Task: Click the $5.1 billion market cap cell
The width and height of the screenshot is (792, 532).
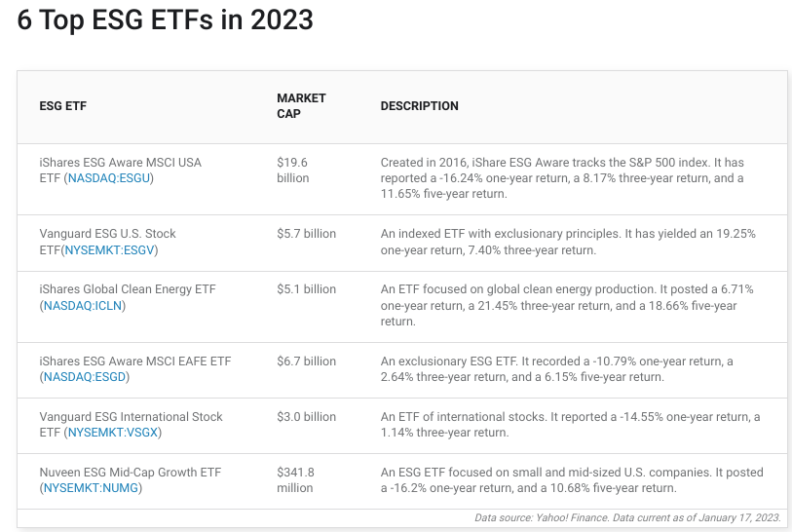Action: (306, 289)
